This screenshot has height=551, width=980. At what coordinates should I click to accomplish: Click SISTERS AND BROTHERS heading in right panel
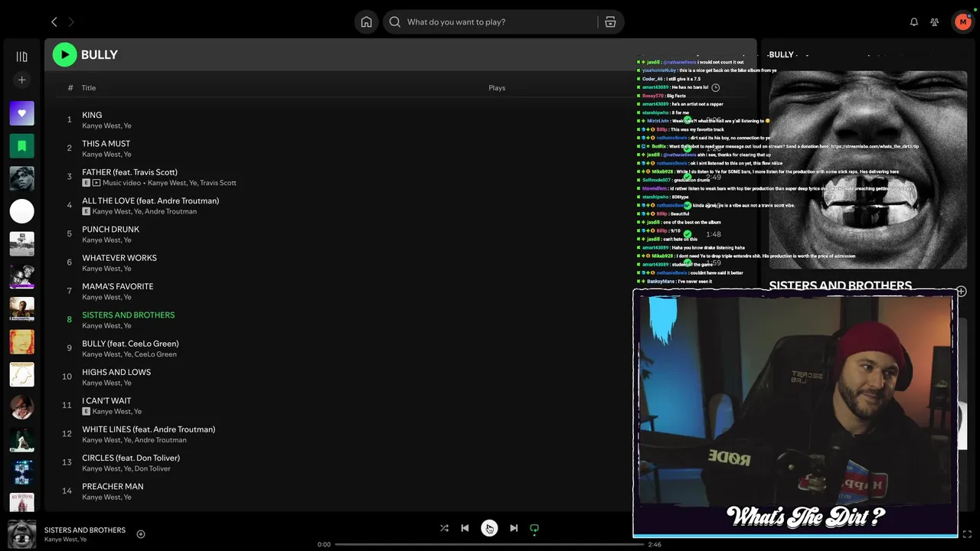[840, 285]
